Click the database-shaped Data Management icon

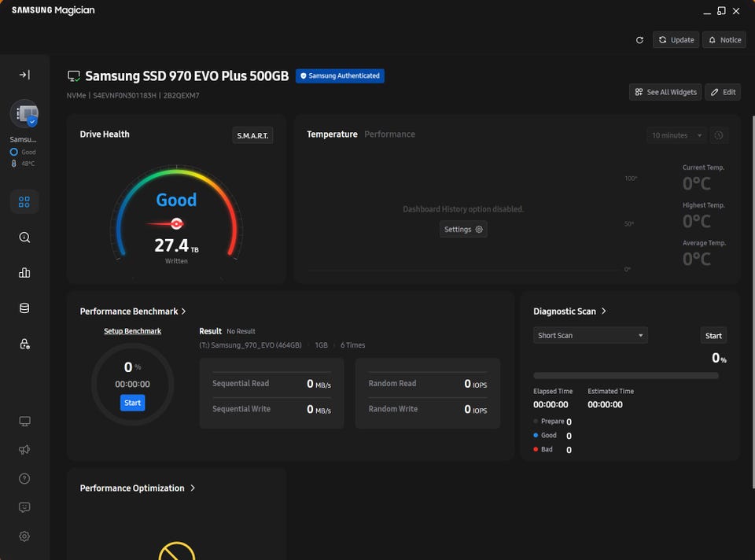24,308
